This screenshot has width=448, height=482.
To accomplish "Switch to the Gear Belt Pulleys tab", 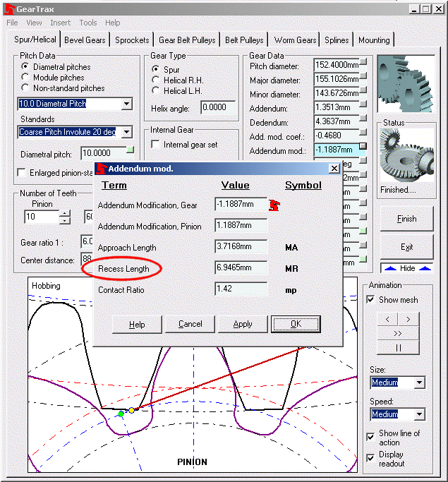I will pyautogui.click(x=187, y=40).
